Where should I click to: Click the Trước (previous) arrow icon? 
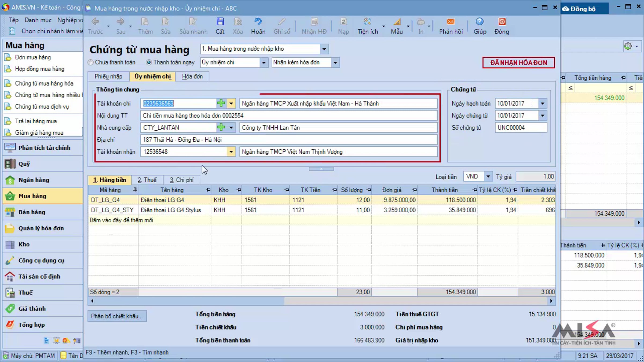(95, 22)
